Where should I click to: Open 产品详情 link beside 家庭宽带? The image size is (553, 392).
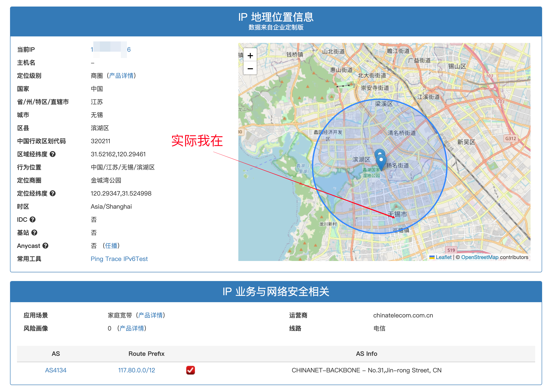[x=150, y=315]
